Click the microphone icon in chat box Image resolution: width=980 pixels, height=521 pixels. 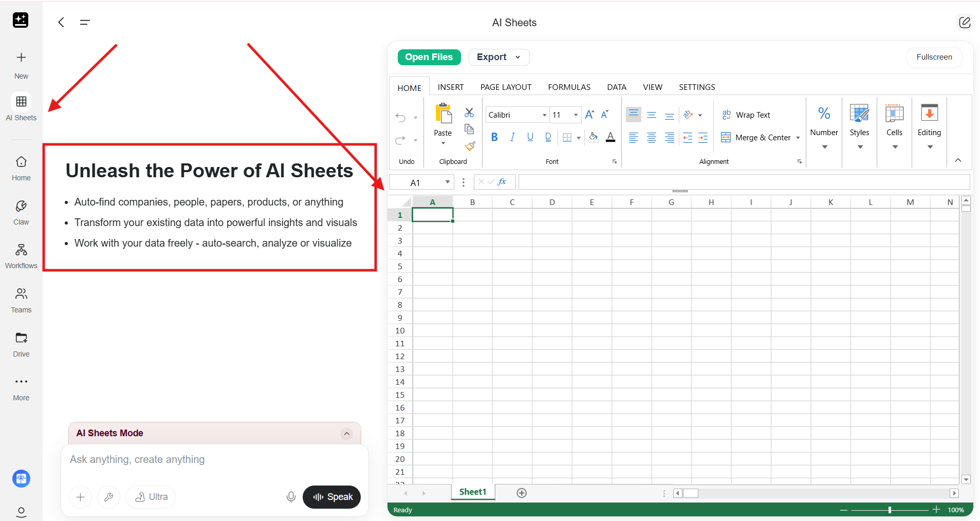click(291, 497)
